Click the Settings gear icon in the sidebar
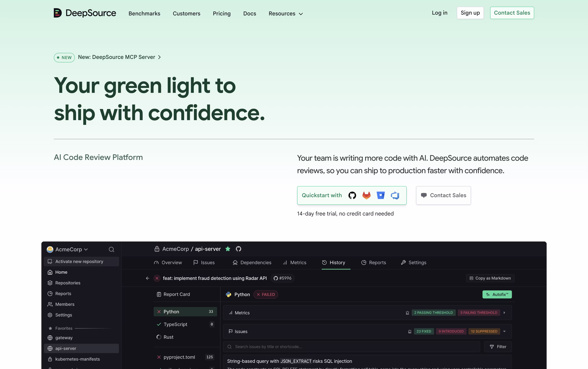Viewport: 588px width, 369px height. click(x=50, y=315)
